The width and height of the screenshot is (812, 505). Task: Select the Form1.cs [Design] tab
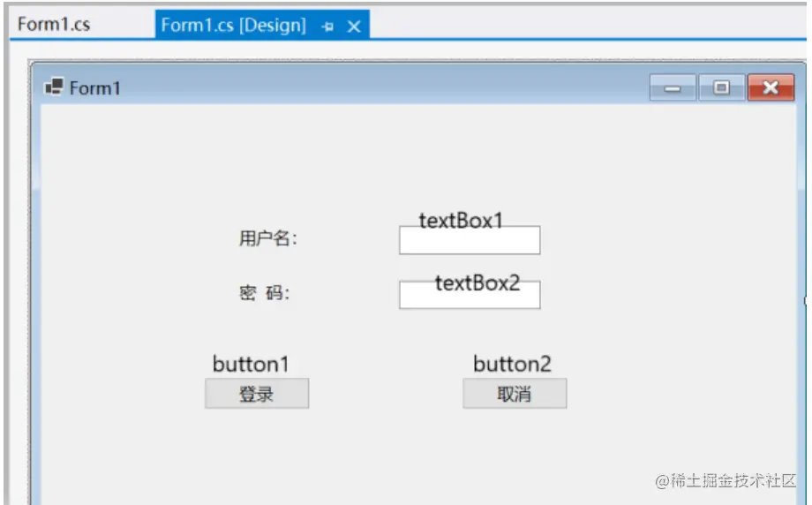click(x=233, y=25)
